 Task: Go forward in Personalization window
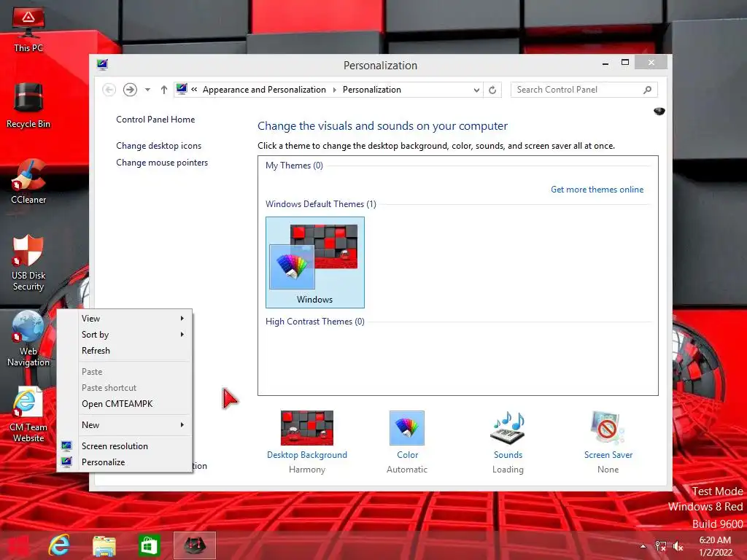pos(130,90)
